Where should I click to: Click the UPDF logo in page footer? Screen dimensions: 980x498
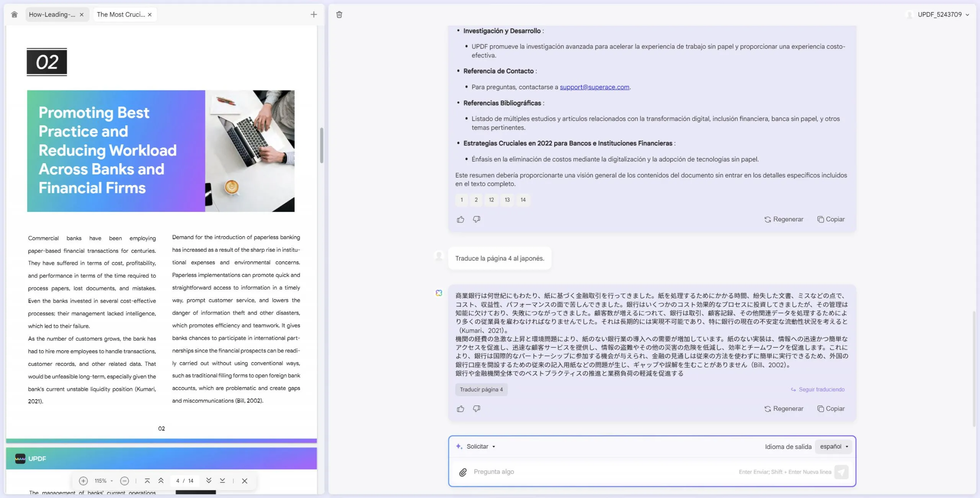(31, 459)
